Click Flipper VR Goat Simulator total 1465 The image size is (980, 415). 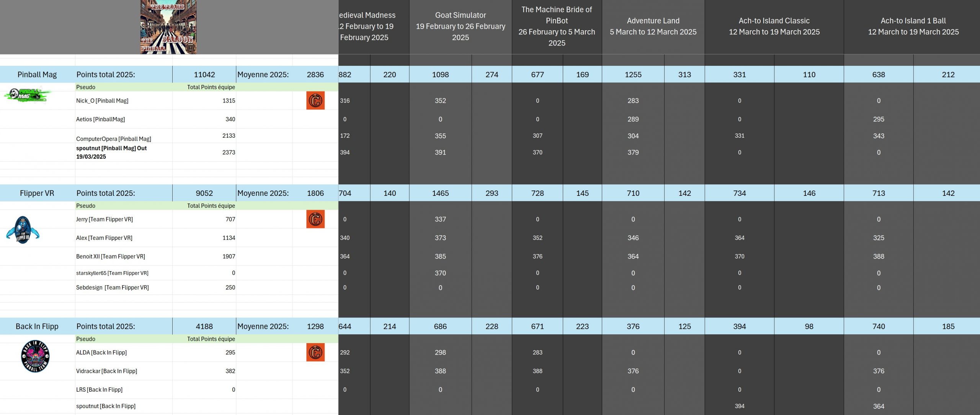pos(440,193)
